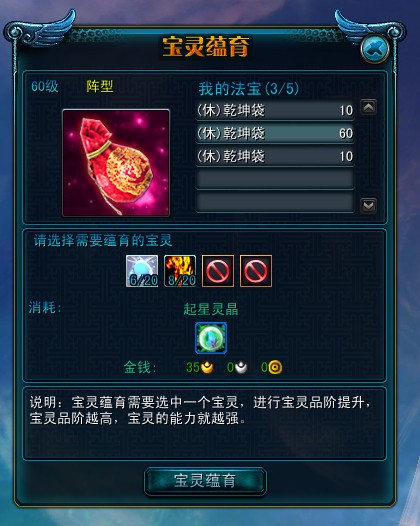Click the copper coin currency icon
This screenshot has height=526, width=420.
coord(275,367)
